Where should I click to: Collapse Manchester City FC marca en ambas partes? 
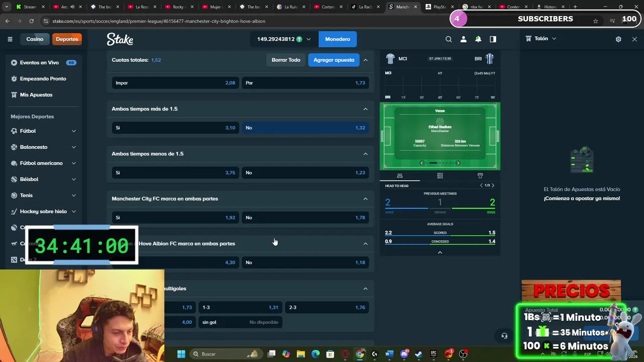point(366,199)
